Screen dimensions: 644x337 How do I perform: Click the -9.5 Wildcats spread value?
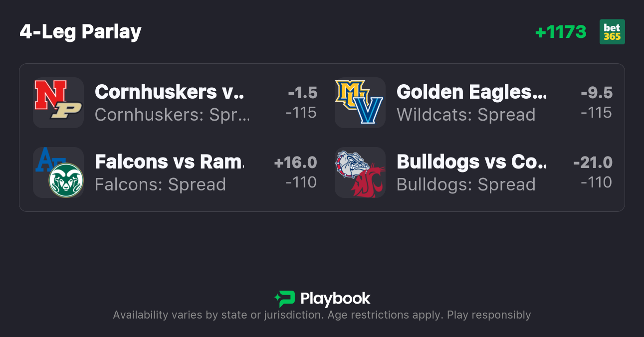597,93
